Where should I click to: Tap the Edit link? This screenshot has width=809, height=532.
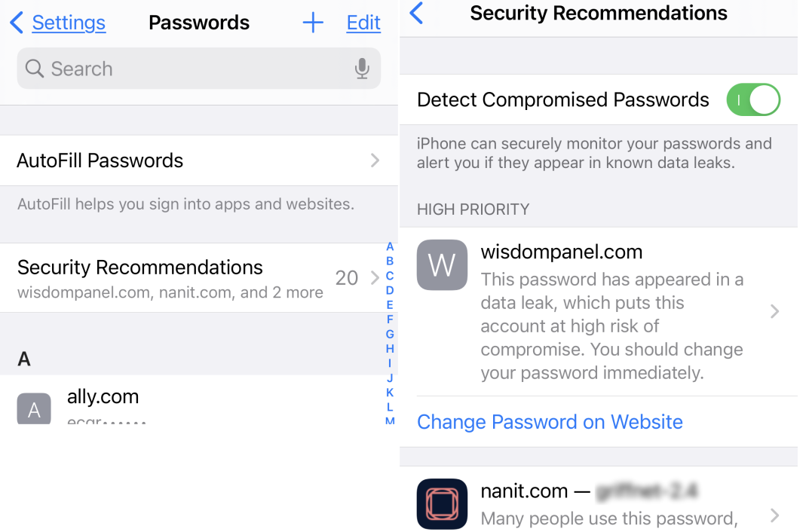tap(363, 23)
